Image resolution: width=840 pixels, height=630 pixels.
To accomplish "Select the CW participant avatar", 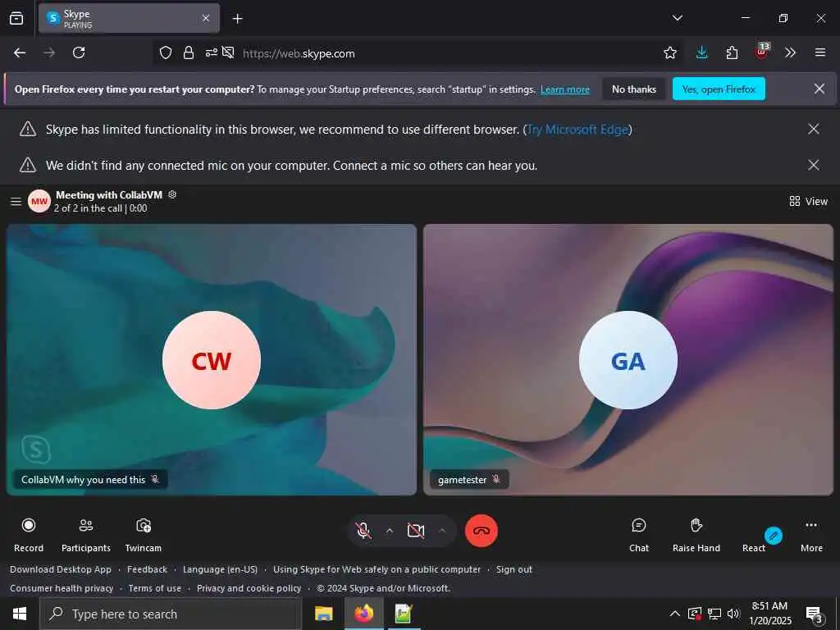I will (212, 360).
